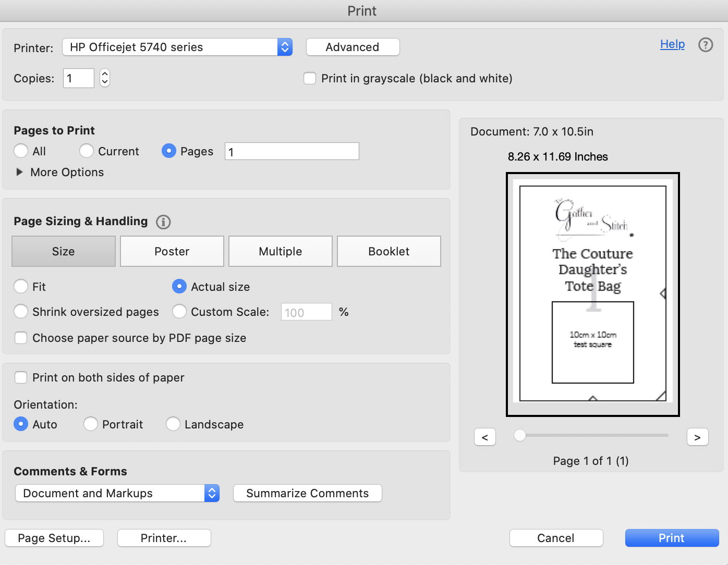Click the Printer... button
Screen dimensions: 728x565
coord(164,538)
